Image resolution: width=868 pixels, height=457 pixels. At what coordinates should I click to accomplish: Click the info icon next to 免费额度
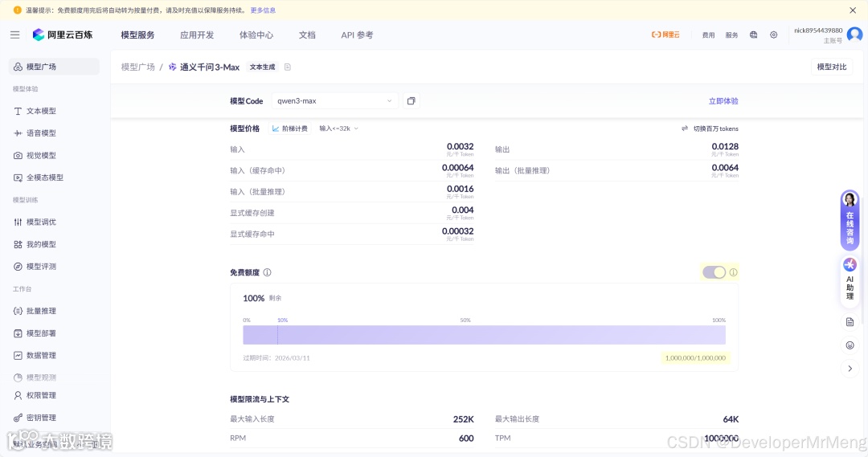[268, 272]
